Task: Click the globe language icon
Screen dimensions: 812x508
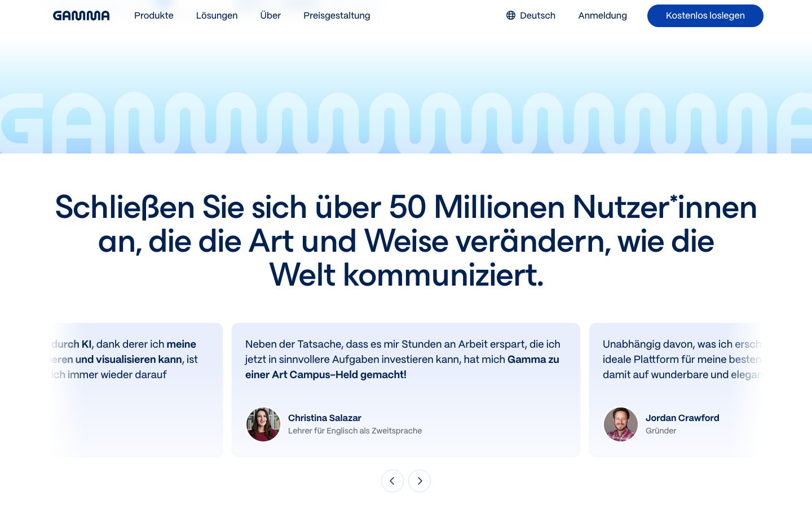Action: tap(510, 15)
